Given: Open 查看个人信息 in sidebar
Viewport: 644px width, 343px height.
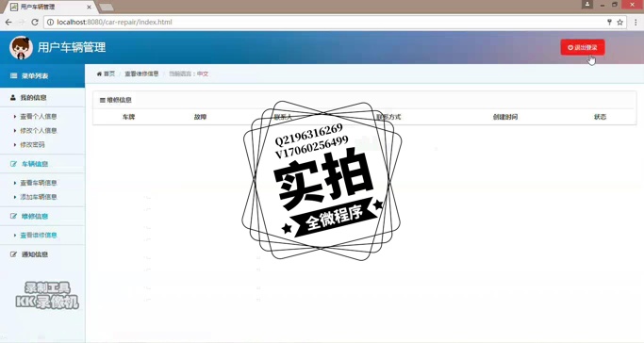Looking at the screenshot, I should tap(39, 117).
